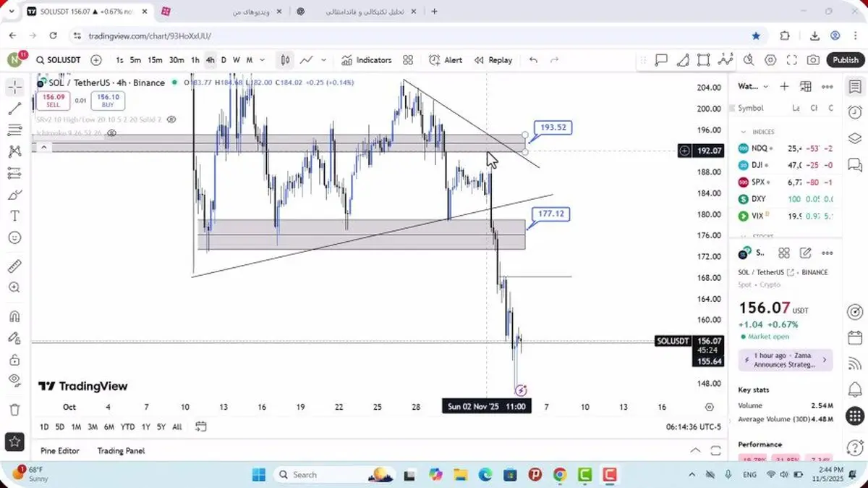Image resolution: width=868 pixels, height=488 pixels.
Task: Open the Indicators dialog
Action: tap(366, 60)
